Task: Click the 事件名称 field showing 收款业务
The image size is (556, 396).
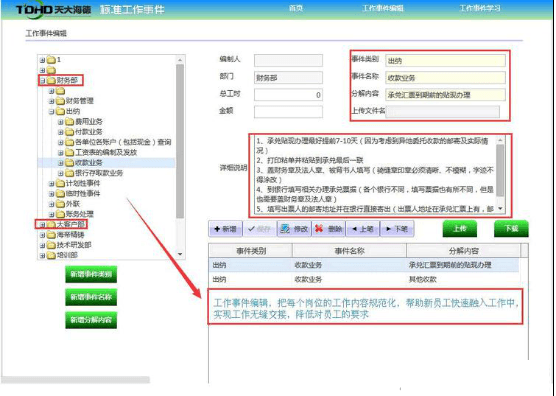Action: [445, 78]
